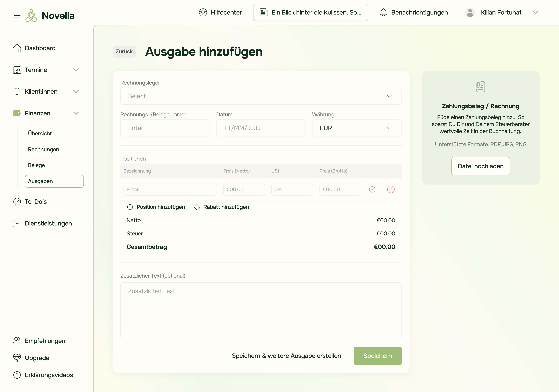
Task: Click the Rabatt hinzufügen tag icon
Action: tap(196, 207)
